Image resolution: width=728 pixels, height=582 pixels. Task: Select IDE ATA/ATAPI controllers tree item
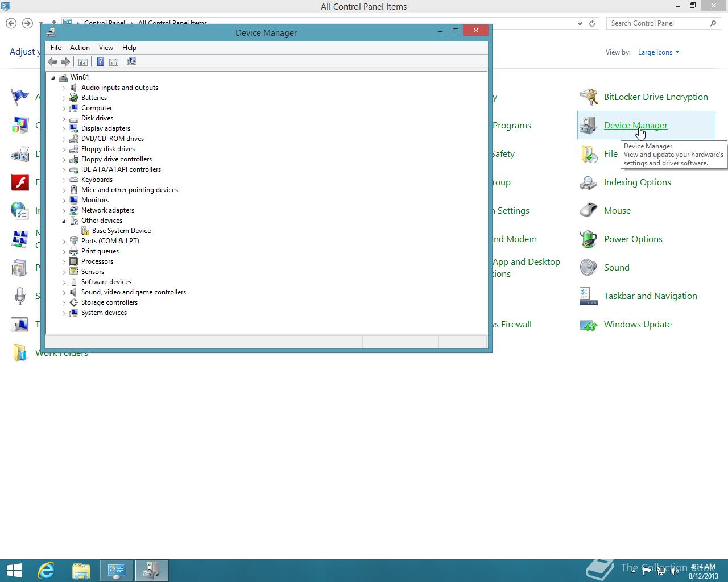pos(121,169)
